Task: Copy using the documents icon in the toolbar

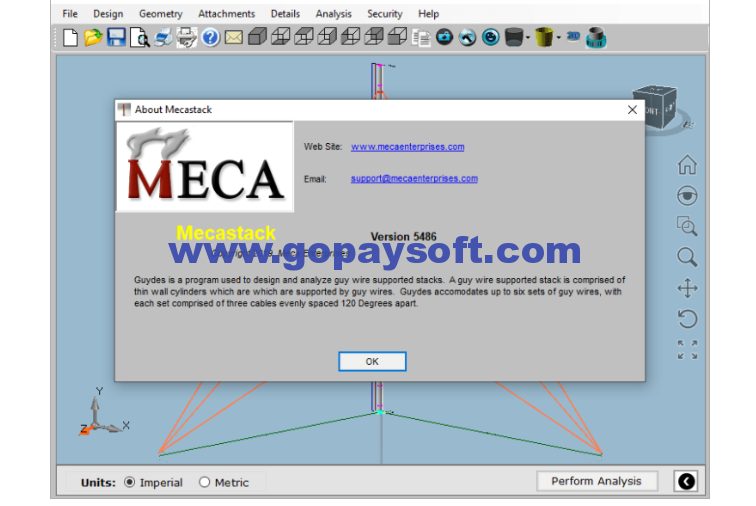Action: [421, 38]
